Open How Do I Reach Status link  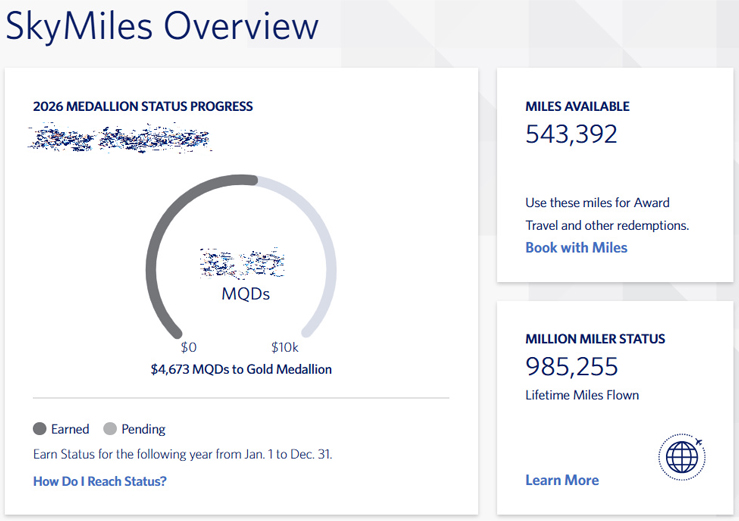tap(99, 481)
